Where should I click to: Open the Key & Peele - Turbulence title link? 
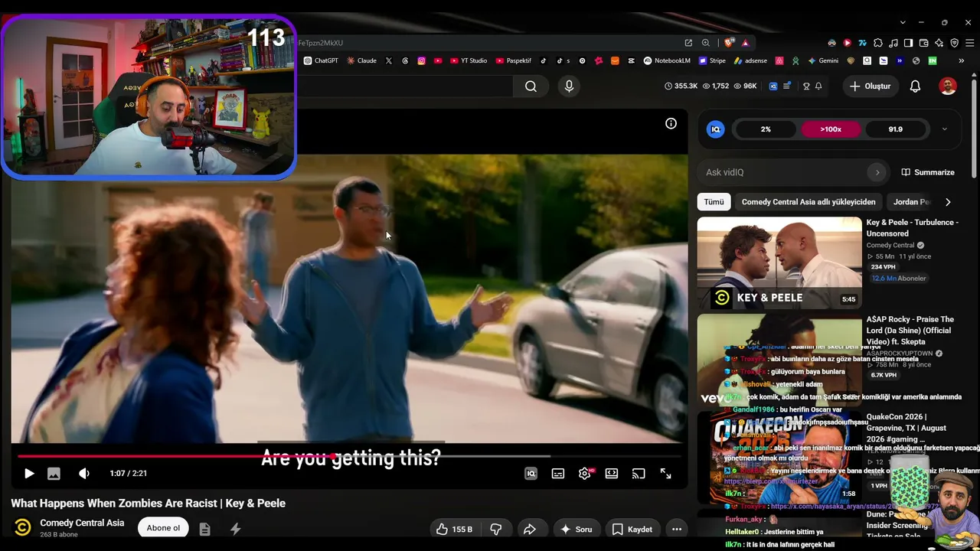click(912, 228)
